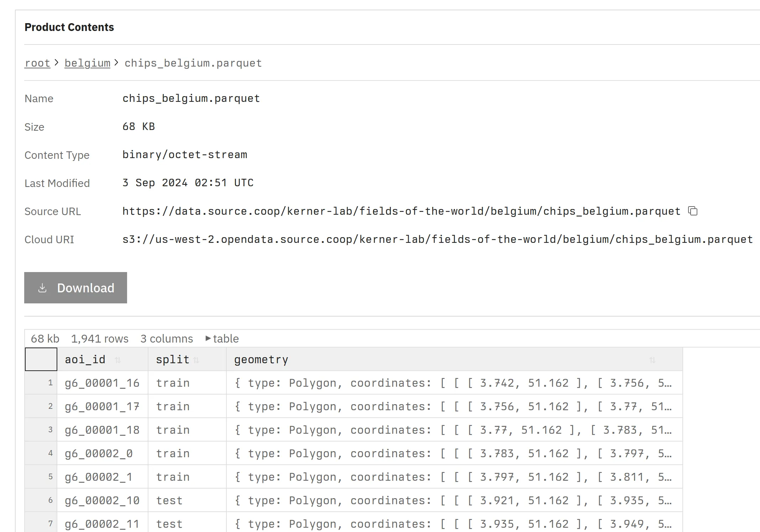Click the sort icon next to aoi_id

click(117, 360)
